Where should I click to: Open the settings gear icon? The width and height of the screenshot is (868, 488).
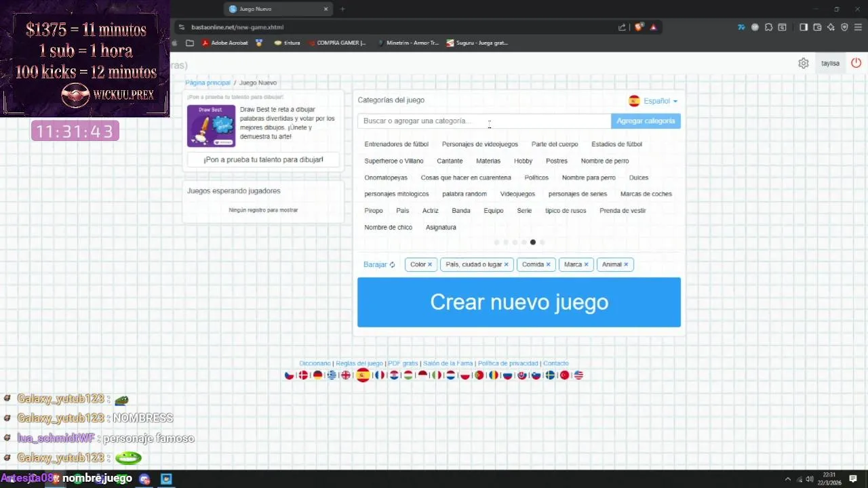803,63
